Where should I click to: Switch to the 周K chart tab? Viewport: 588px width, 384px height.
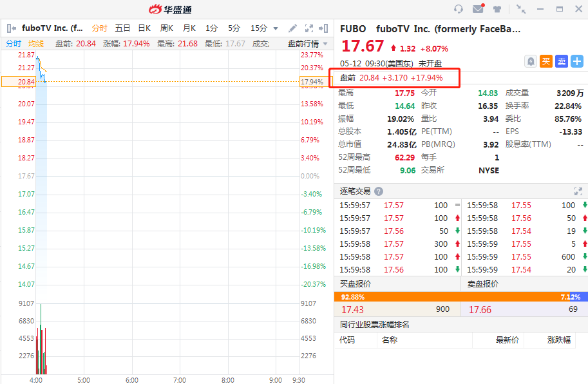click(x=167, y=28)
